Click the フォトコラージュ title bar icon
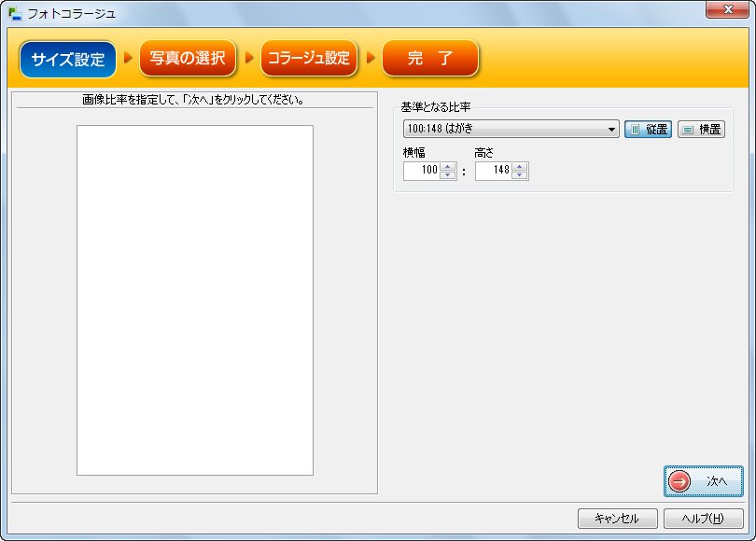This screenshot has width=756, height=541. click(x=15, y=14)
